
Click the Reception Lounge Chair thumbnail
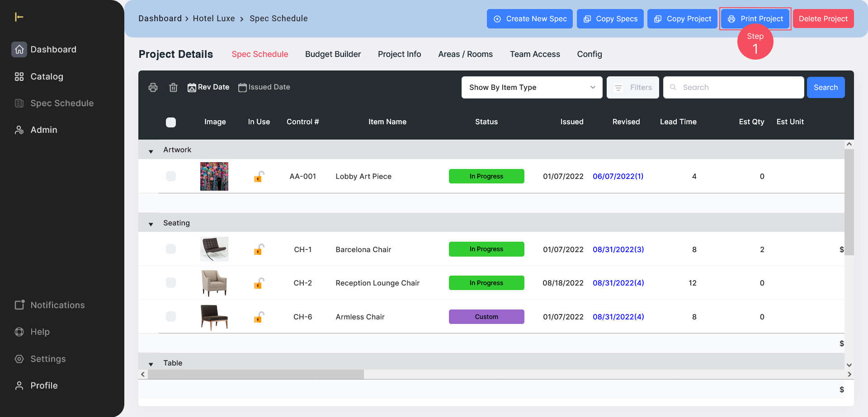[x=214, y=283]
